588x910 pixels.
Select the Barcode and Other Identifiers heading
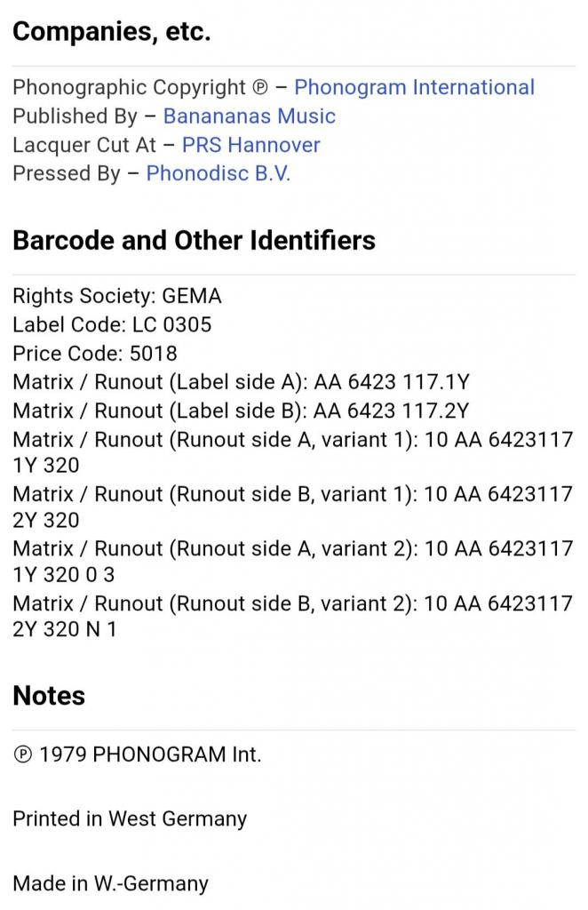(194, 240)
